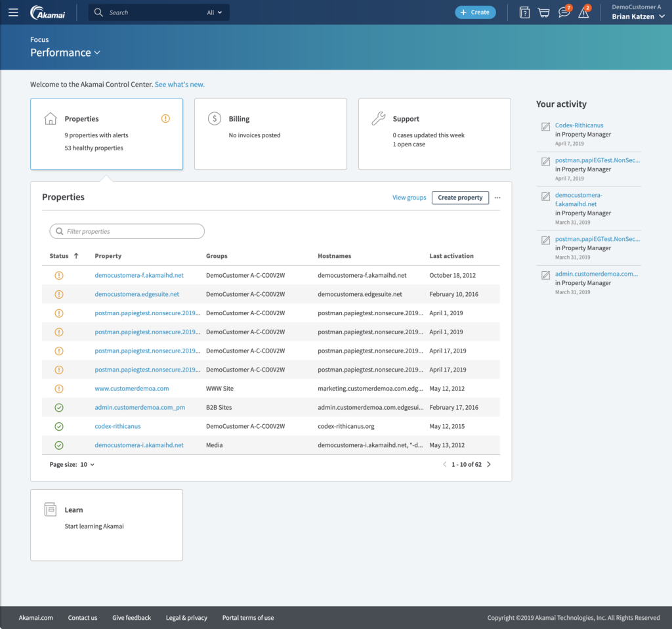Go to previous page of properties
Screen dimensions: 672x629
(x=444, y=464)
